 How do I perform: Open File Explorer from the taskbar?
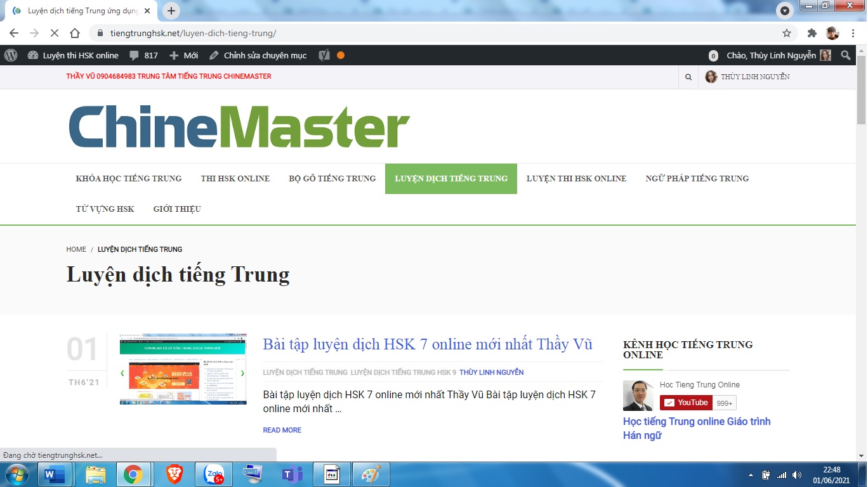coord(96,474)
